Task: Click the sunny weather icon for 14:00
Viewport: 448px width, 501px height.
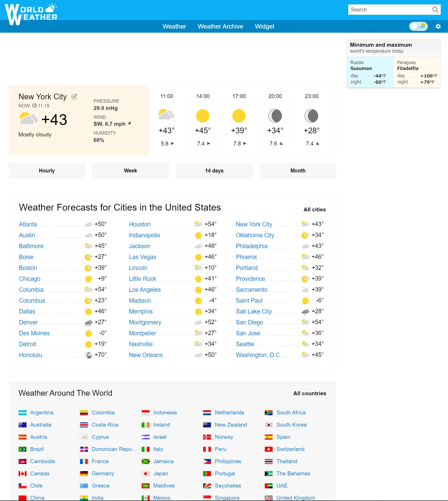Action: pos(203,116)
